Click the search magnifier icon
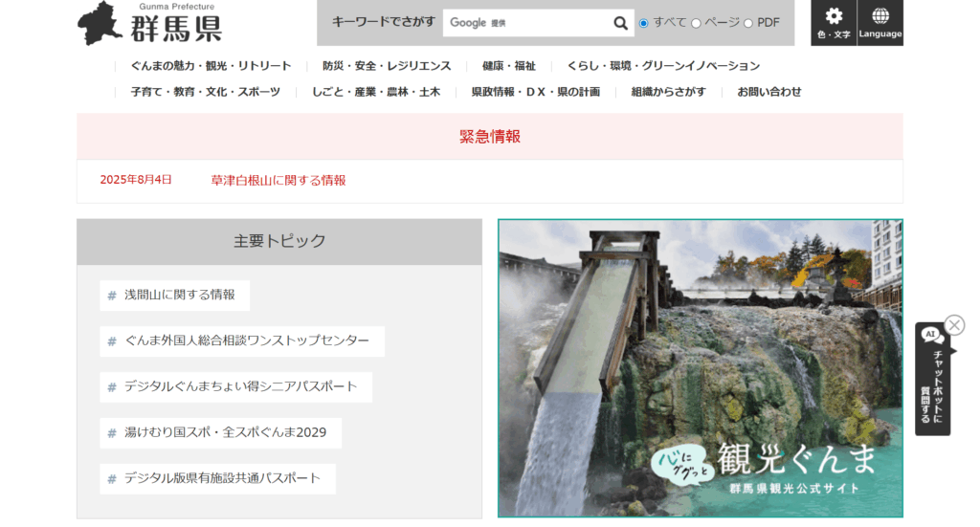The height and width of the screenshot is (527, 980). click(621, 23)
